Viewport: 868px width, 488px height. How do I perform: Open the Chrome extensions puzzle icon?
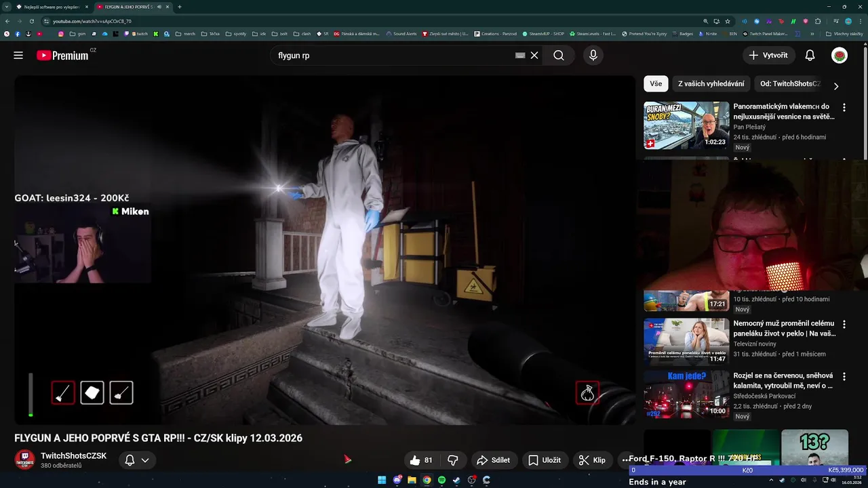pyautogui.click(x=818, y=21)
